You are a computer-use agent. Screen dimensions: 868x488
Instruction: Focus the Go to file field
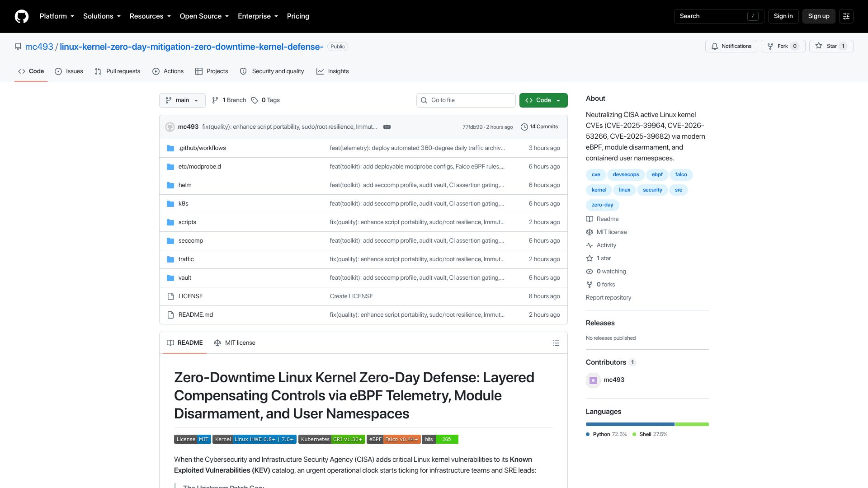pos(466,100)
